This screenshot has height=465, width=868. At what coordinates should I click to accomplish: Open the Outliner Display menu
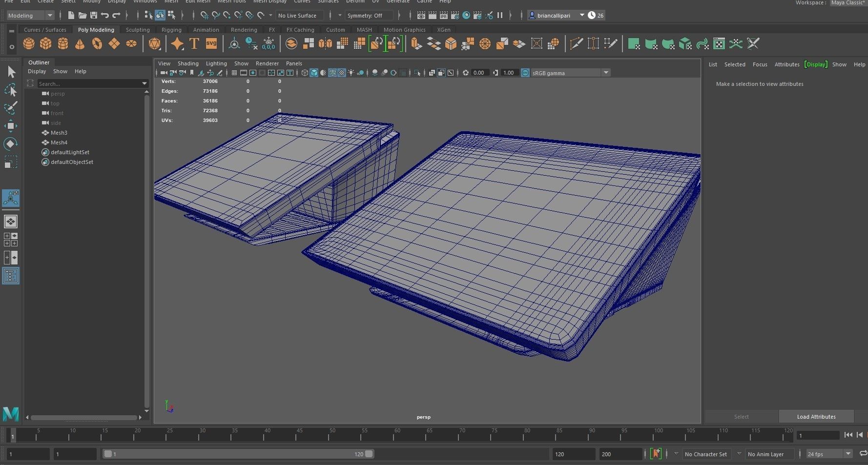(37, 71)
